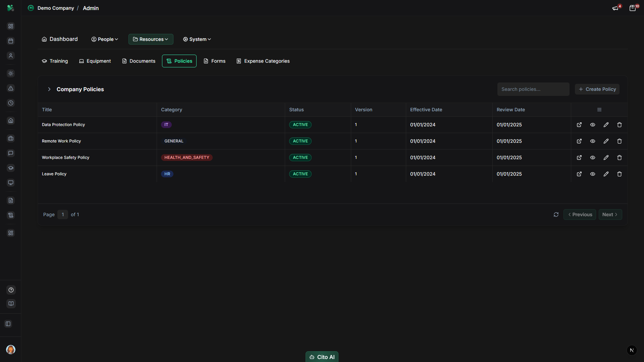Open the Cito AI button

click(322, 357)
